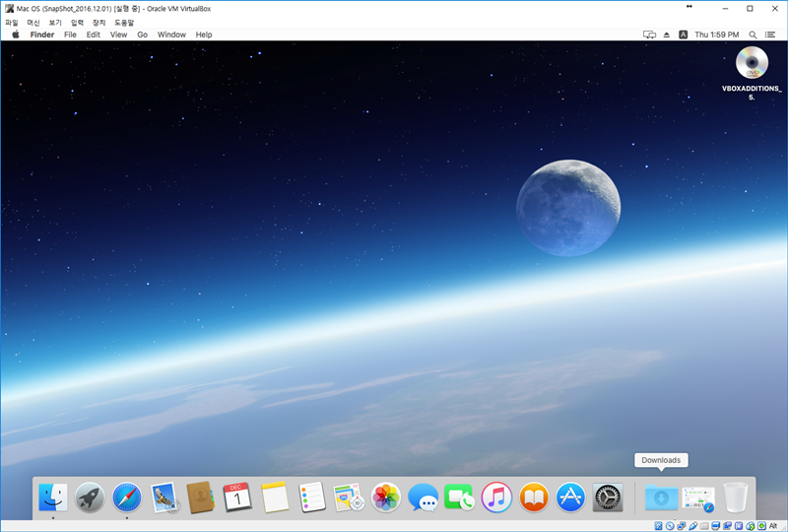Open Finder from the Dock
The width and height of the screenshot is (788, 532).
point(52,498)
